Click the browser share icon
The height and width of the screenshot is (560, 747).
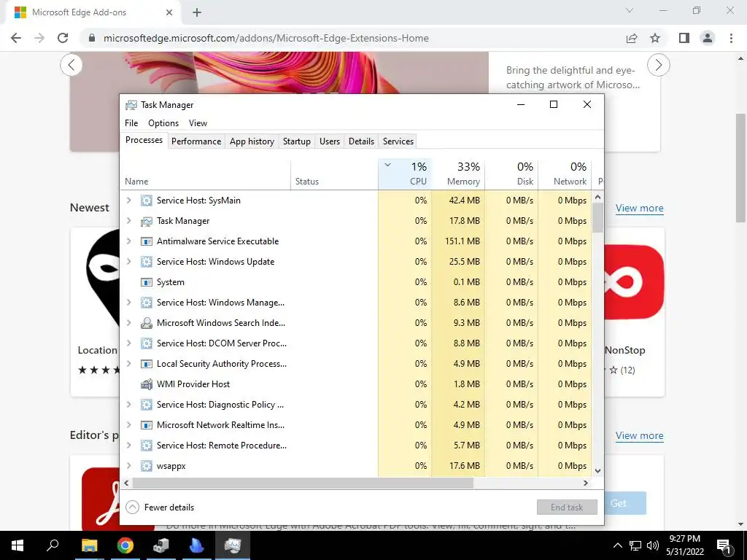tap(632, 38)
